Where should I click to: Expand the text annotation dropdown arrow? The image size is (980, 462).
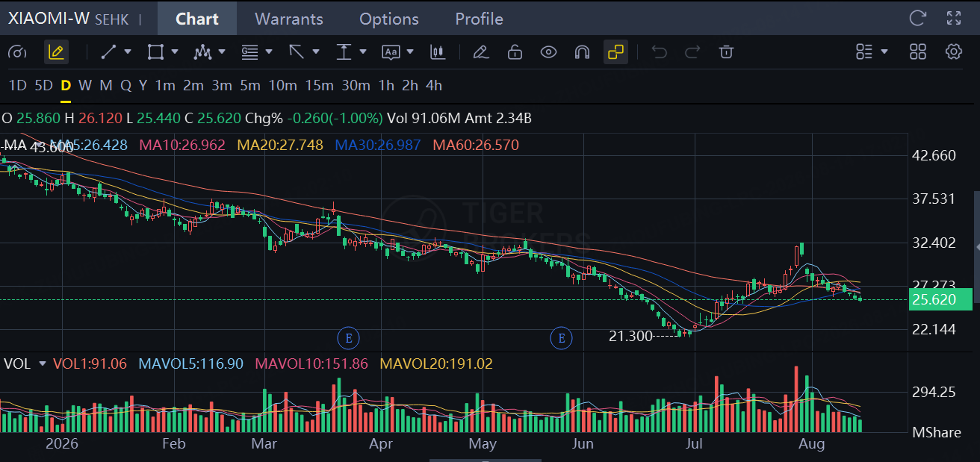click(410, 52)
